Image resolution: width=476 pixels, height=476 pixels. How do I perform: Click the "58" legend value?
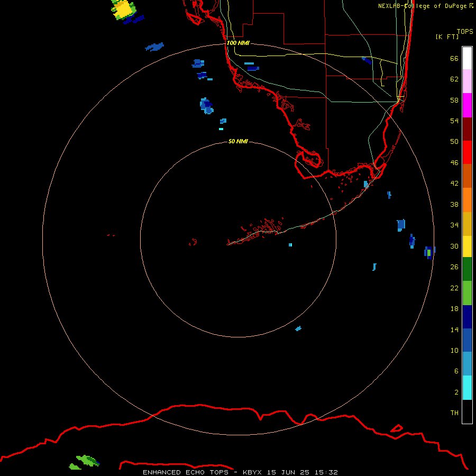[454, 100]
